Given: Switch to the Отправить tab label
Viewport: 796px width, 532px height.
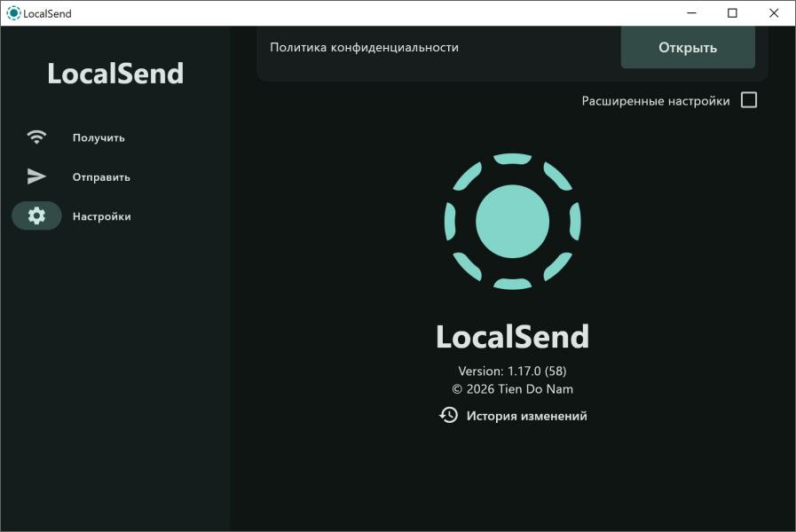Looking at the screenshot, I should [x=101, y=176].
